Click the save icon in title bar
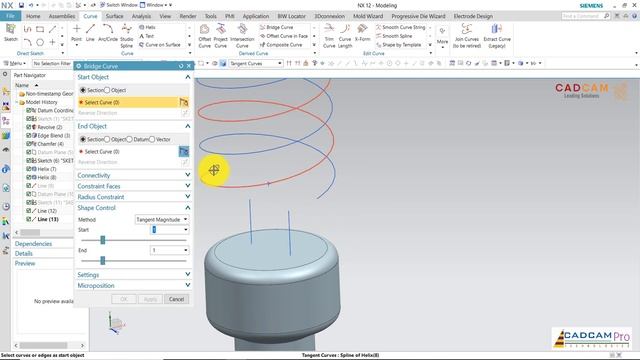This screenshot has height=360, width=640. pos(21,5)
